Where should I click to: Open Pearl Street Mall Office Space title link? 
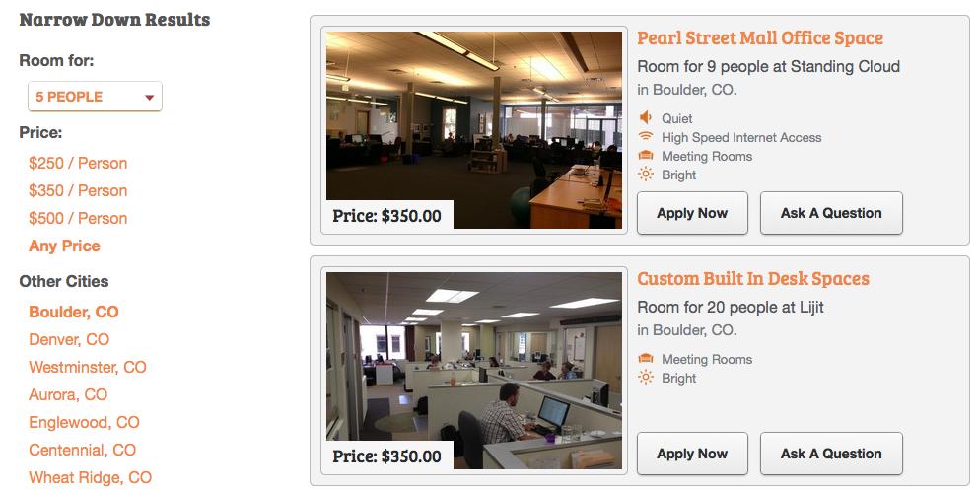760,38
